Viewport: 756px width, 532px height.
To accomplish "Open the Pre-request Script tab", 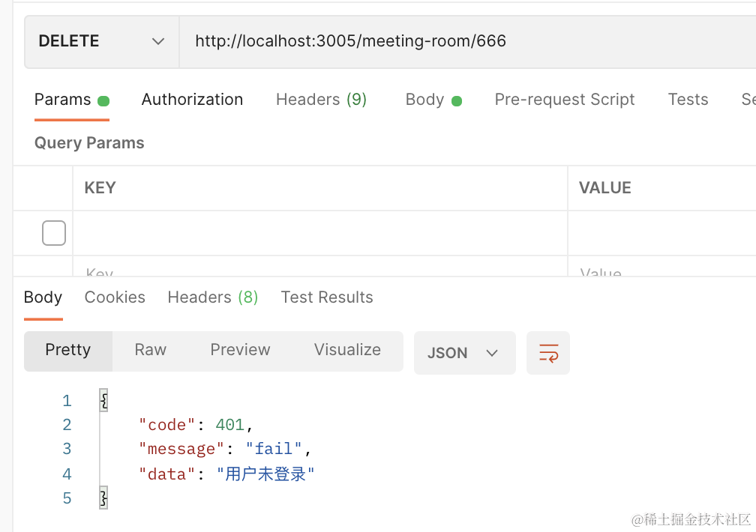I will click(564, 100).
